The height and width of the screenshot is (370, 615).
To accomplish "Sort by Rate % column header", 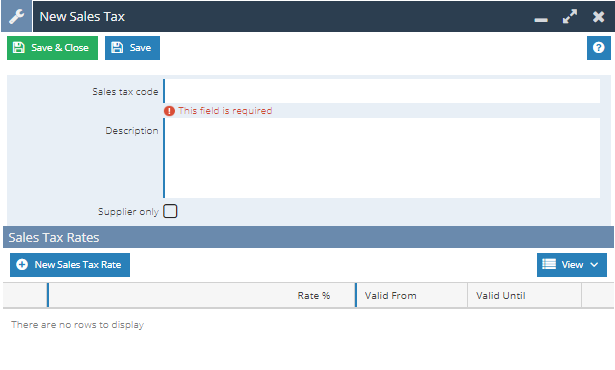I will [x=202, y=295].
